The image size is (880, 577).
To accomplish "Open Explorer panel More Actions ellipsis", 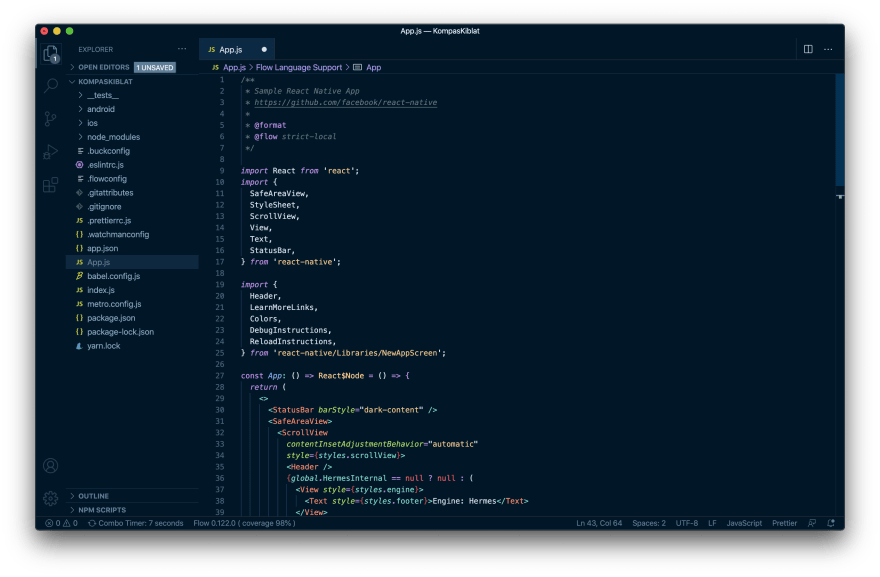I will pyautogui.click(x=182, y=49).
